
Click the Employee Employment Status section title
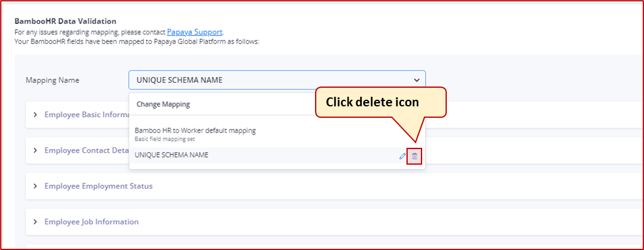click(98, 186)
